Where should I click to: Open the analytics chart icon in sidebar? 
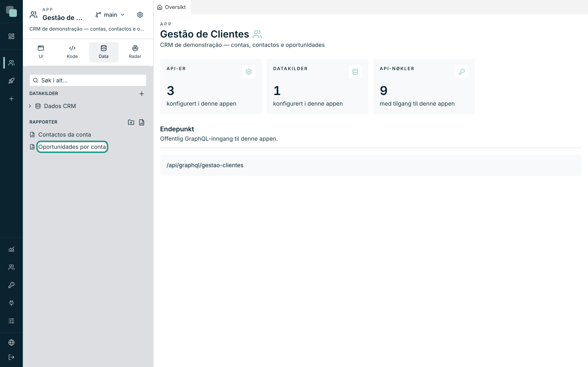(x=11, y=249)
